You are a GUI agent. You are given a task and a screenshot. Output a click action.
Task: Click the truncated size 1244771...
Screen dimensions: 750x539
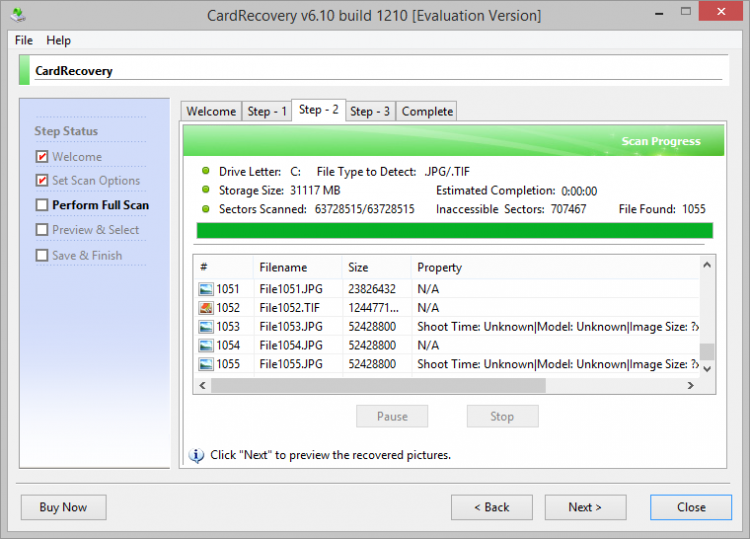374,308
